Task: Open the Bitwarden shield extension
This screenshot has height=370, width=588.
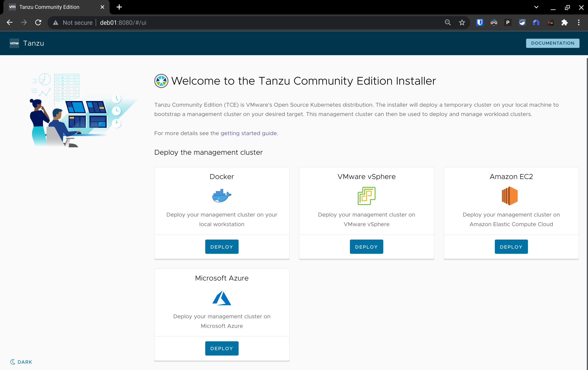Action: click(480, 23)
